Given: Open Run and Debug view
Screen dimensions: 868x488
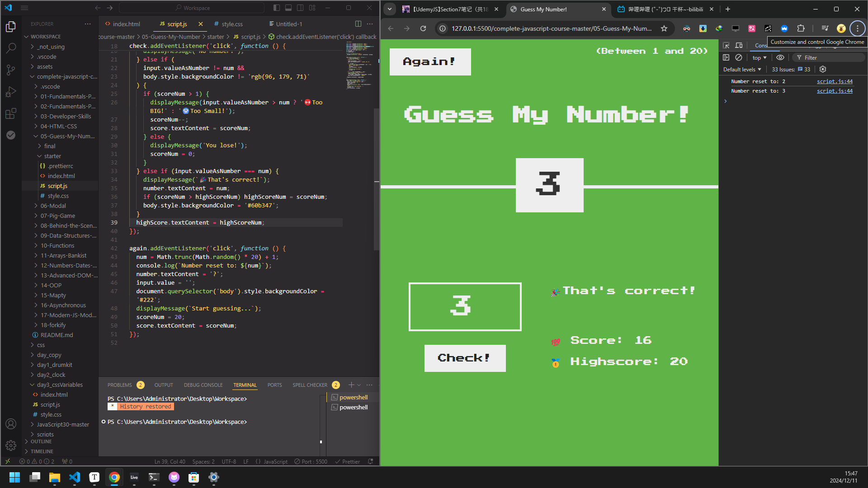Looking at the screenshot, I should (11, 92).
